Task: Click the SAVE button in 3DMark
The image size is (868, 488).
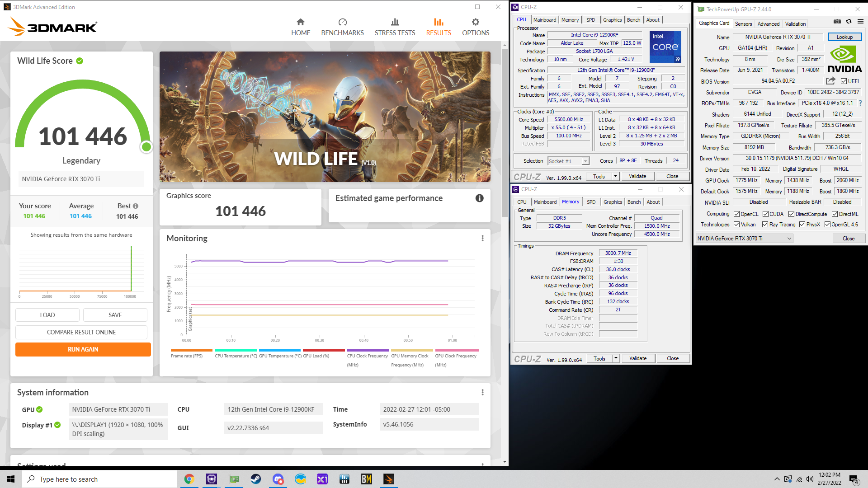Action: click(115, 315)
